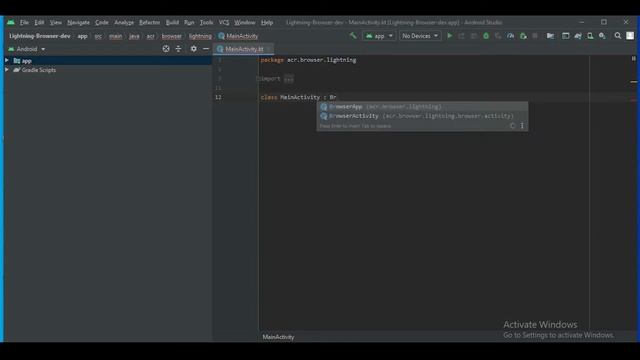Image resolution: width=640 pixels, height=360 pixels.
Task: Click the lightning breadcrumb in navigation bar
Action: point(200,36)
